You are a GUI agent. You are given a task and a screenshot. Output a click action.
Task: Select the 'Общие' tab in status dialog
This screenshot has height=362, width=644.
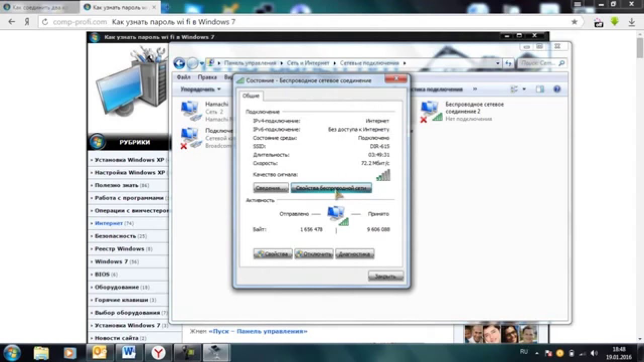pos(251,95)
